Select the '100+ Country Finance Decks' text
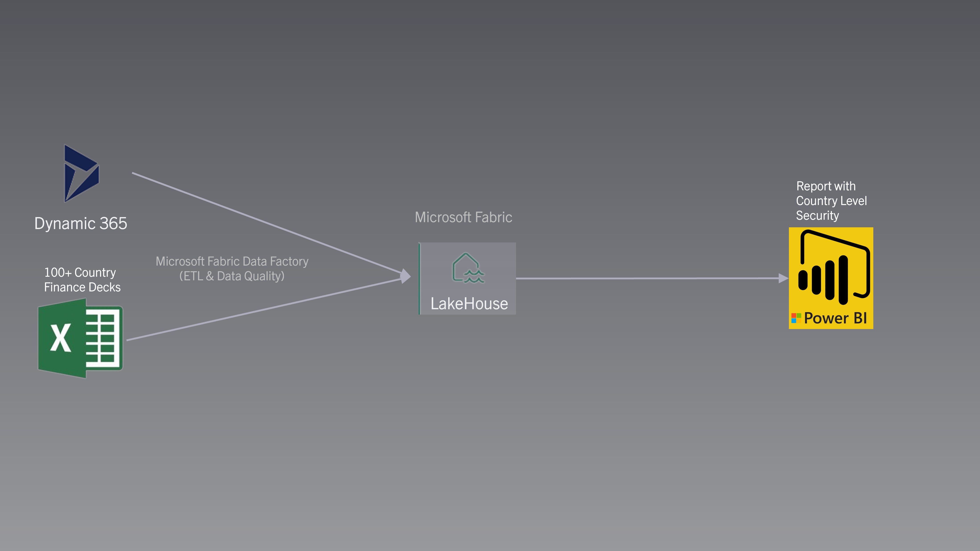Viewport: 980px width, 551px height. pos(82,279)
